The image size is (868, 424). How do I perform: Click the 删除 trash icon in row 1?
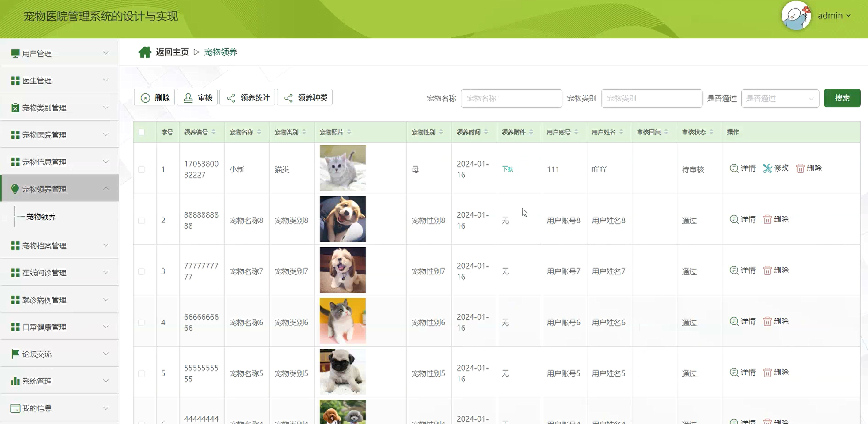coord(800,168)
